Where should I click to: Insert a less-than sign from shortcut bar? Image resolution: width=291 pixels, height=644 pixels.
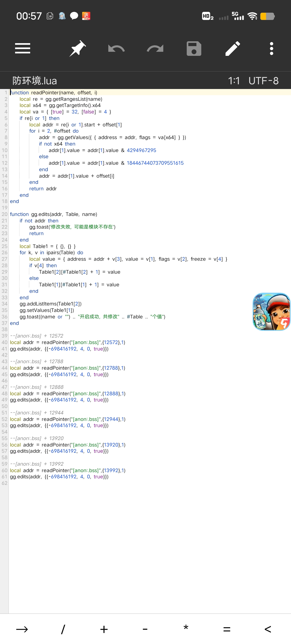[268, 629]
